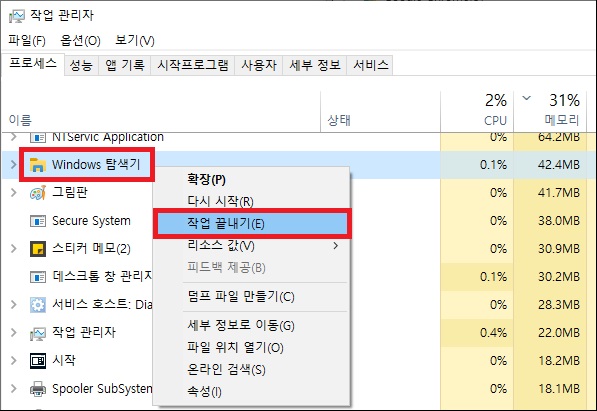Expand the Spooler SubSystem process group
The width and height of the screenshot is (597, 411).
tap(14, 389)
